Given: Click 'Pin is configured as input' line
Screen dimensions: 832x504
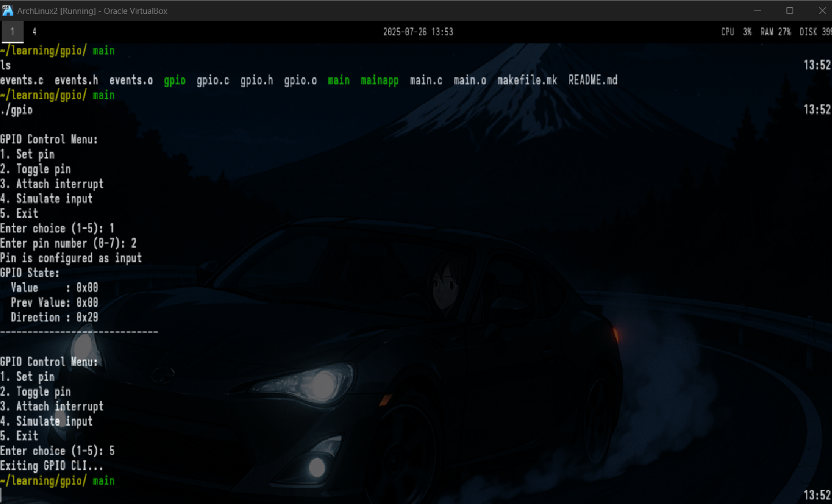Looking at the screenshot, I should [71, 258].
